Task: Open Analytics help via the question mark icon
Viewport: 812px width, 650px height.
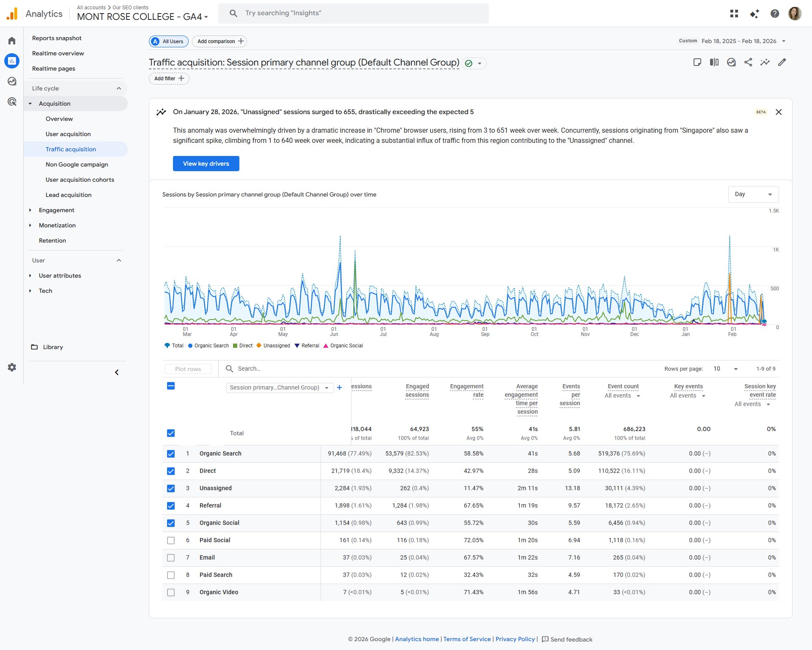Action: (774, 13)
